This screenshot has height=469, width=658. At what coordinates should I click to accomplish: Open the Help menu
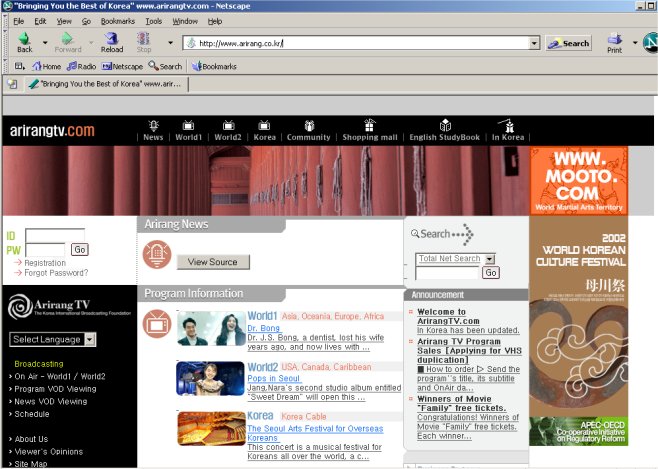point(215,21)
